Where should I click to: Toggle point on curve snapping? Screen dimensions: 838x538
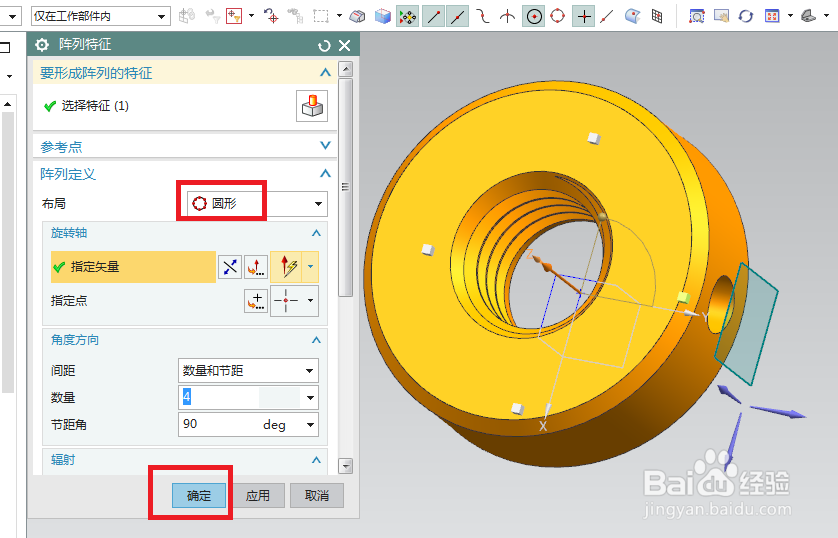pos(607,17)
